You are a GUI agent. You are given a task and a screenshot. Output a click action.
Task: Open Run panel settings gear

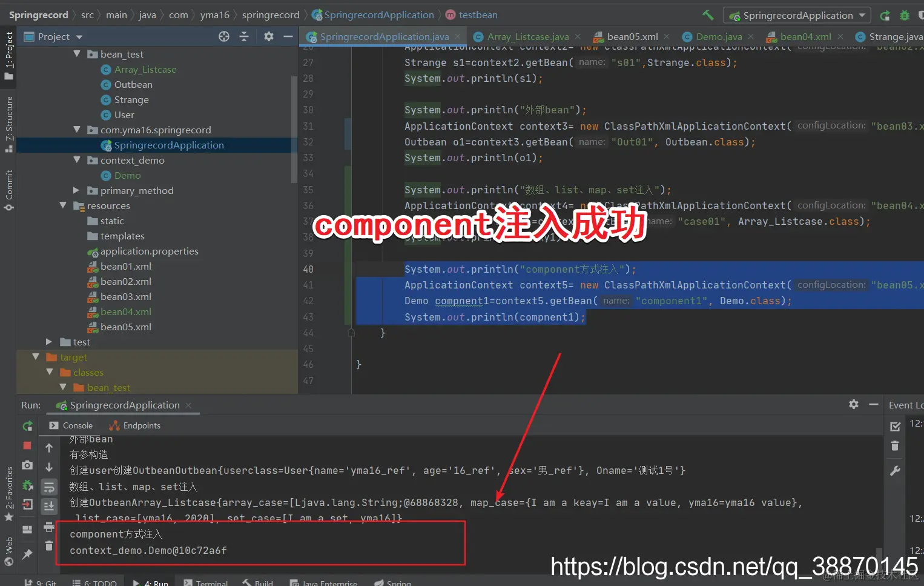point(854,404)
